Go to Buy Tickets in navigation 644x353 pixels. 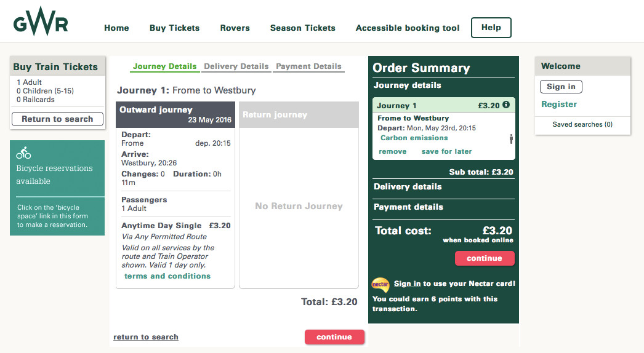[x=174, y=28]
